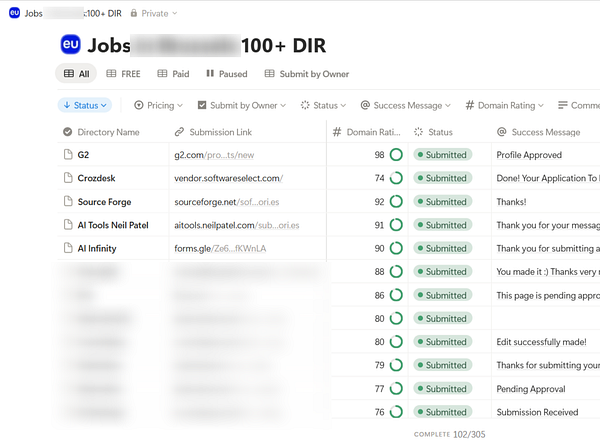Click the COMPLETE 102/305 summary
This screenshot has width=600, height=448.
click(x=450, y=434)
